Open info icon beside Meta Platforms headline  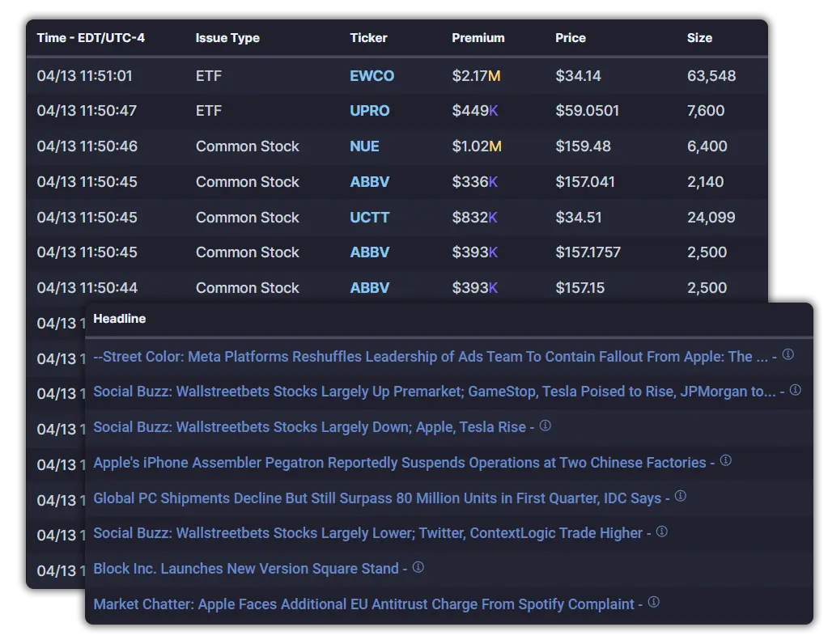(788, 354)
